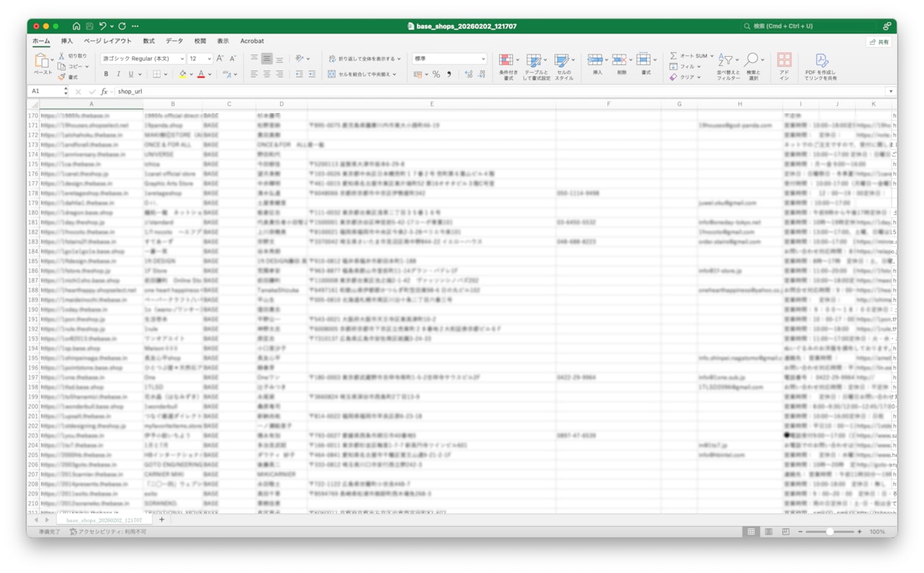This screenshot has width=924, height=573.
Task: Open アドイン add-ins
Action: point(784,66)
